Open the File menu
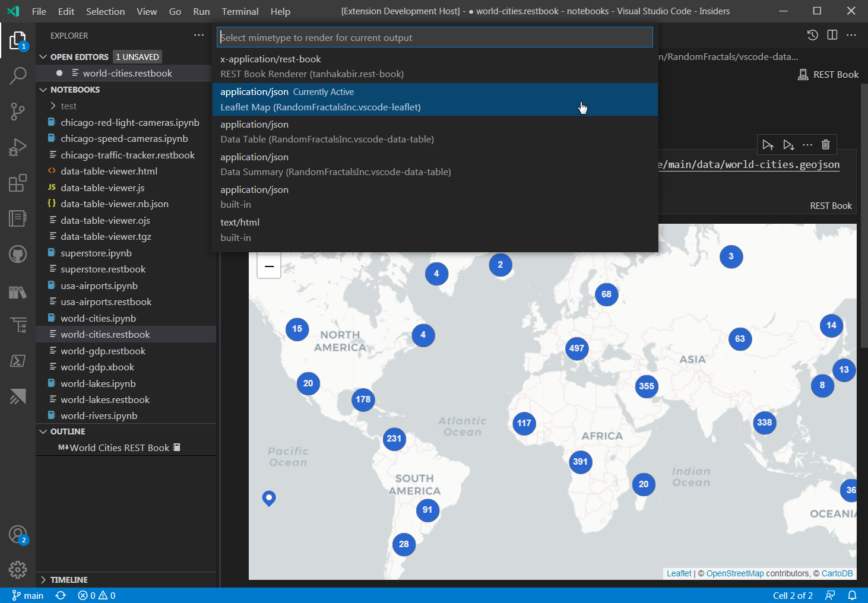 39,11
